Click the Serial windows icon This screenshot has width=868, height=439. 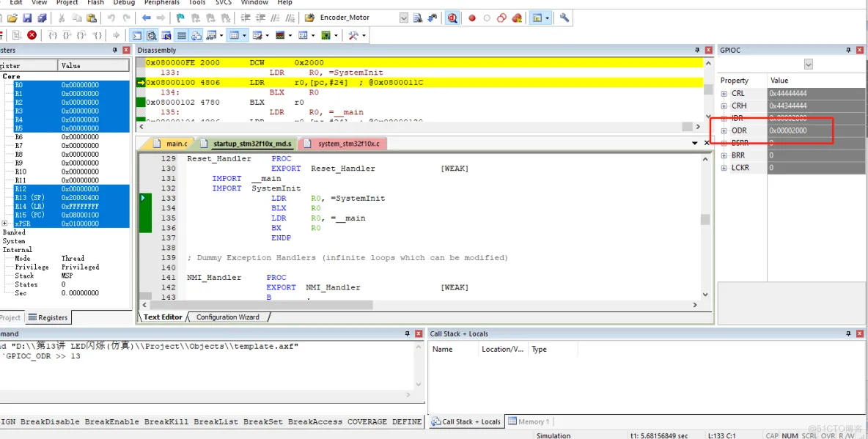point(257,35)
